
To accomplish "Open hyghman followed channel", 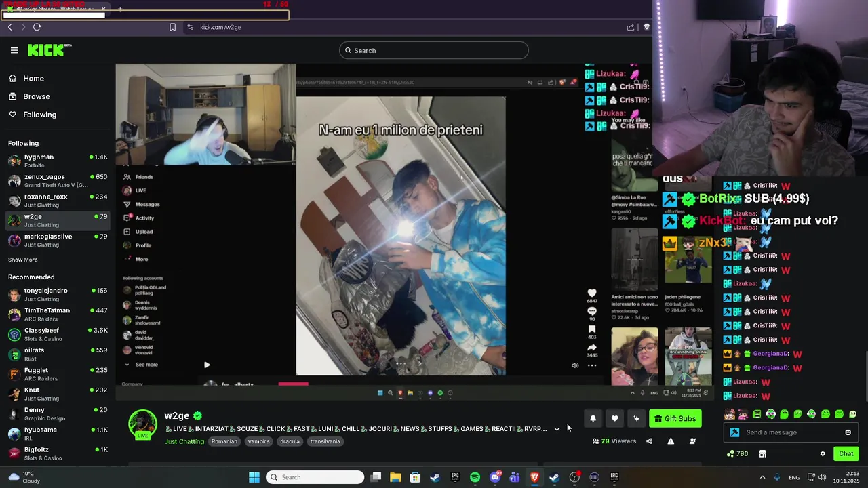I will [58, 161].
